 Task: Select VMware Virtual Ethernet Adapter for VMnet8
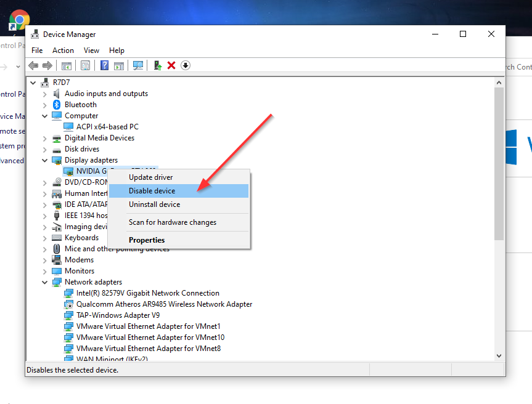point(149,349)
